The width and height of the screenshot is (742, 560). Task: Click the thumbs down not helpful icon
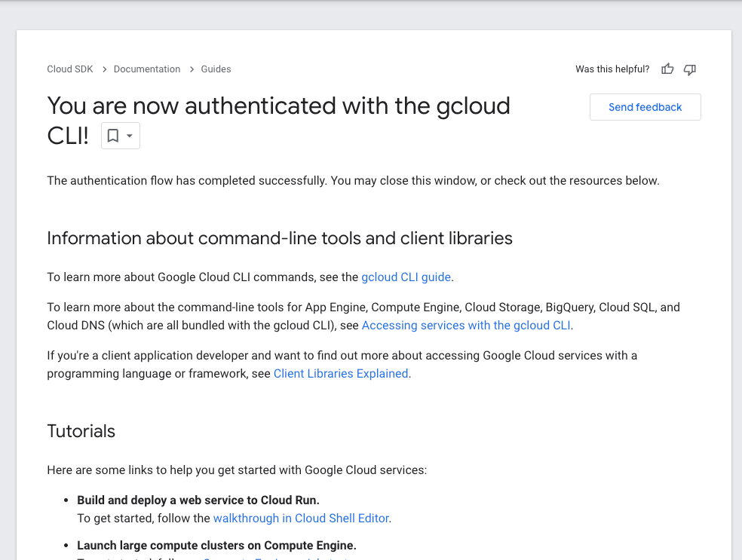tap(689, 69)
